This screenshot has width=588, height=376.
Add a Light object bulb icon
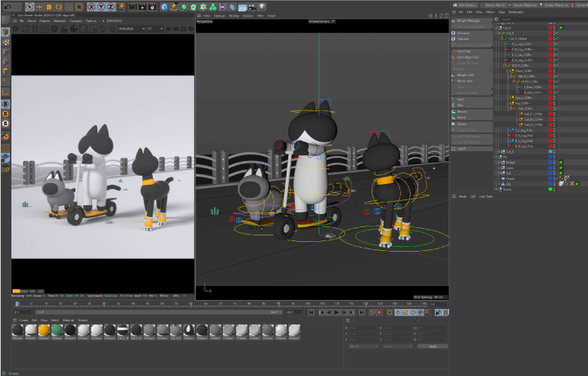coord(262,7)
